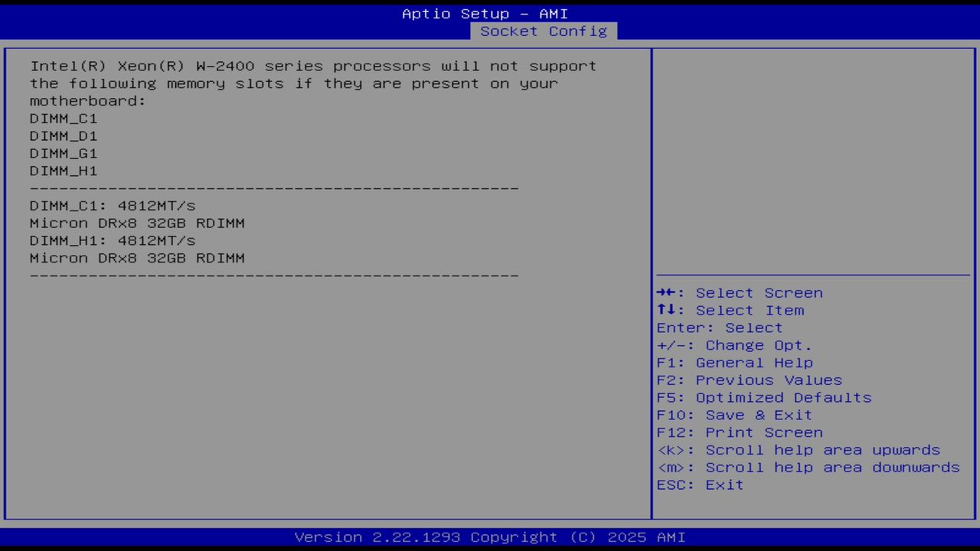Click F1 General Help entry

click(734, 362)
